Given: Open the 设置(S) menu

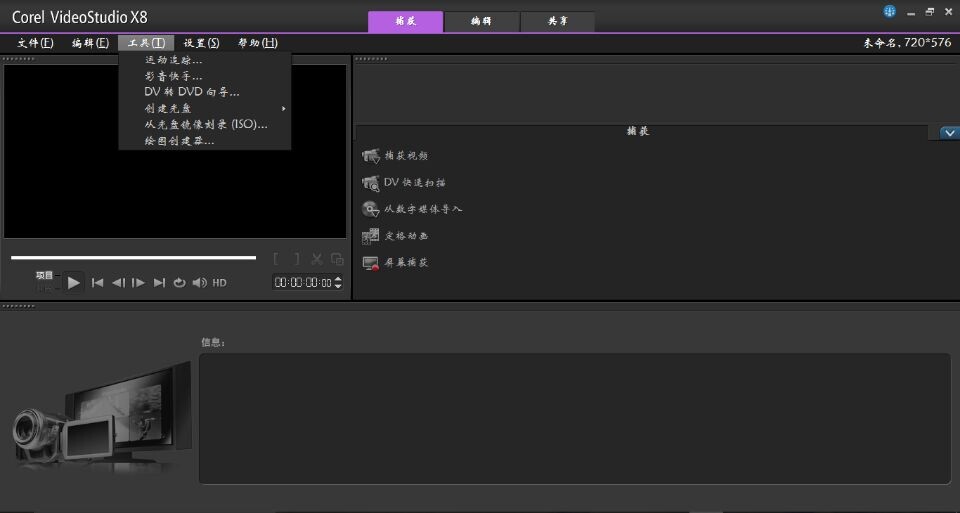Looking at the screenshot, I should click(201, 43).
